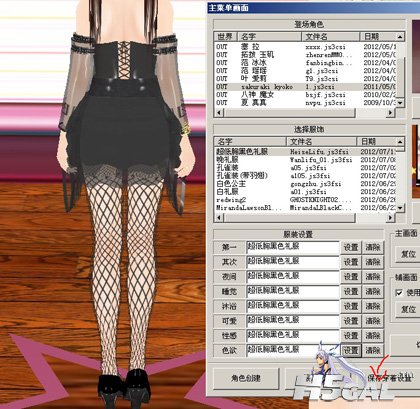Image resolution: width=420 pixels, height=409 pixels.
Task: Click 清除 button in the 其次 row
Action: (373, 262)
